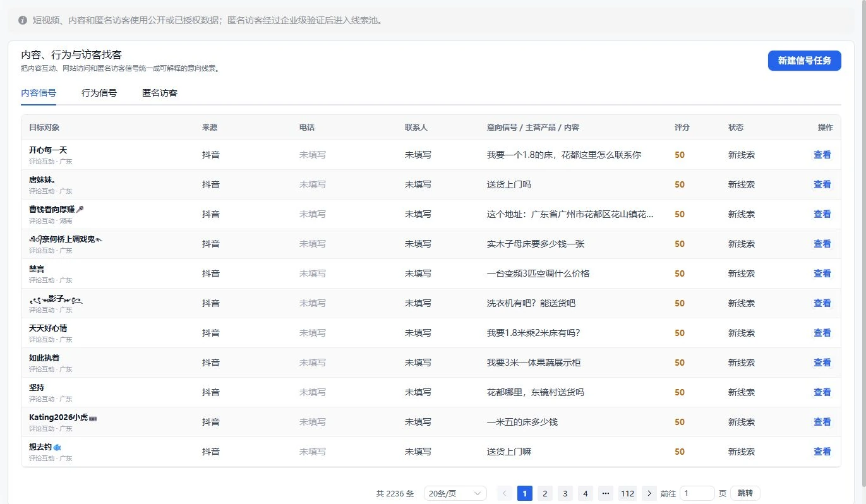
Task: Click the 共 2236 条 total count
Action: 395,494
